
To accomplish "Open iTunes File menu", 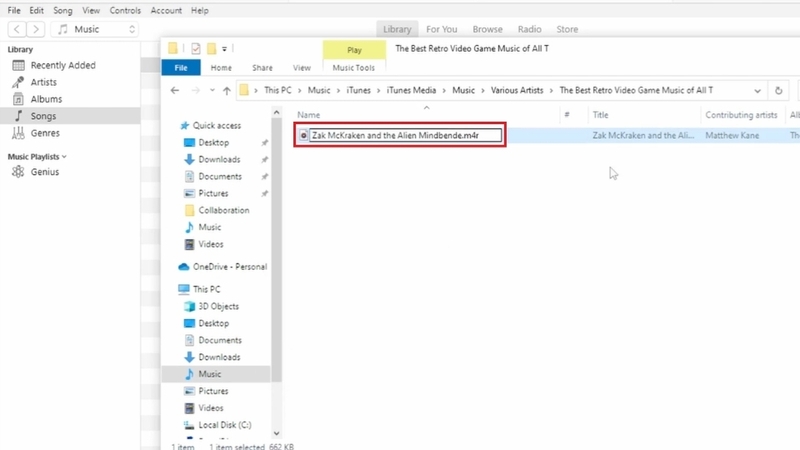I will pyautogui.click(x=14, y=10).
